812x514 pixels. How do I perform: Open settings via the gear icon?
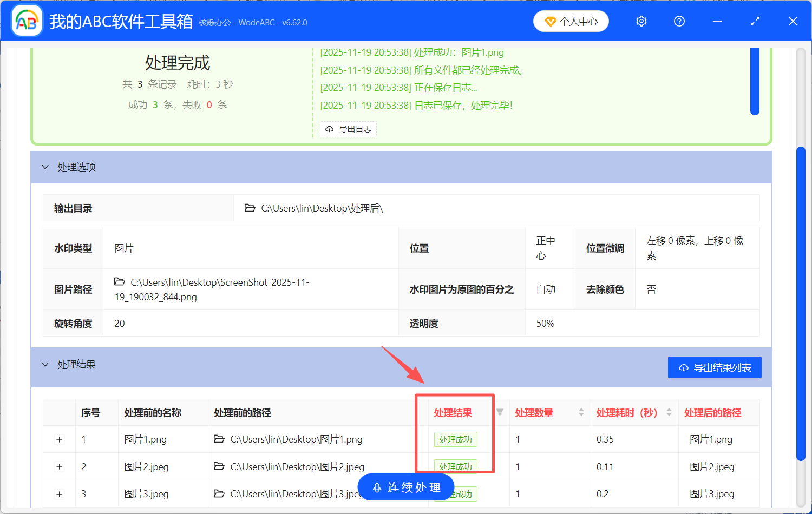pyautogui.click(x=641, y=21)
